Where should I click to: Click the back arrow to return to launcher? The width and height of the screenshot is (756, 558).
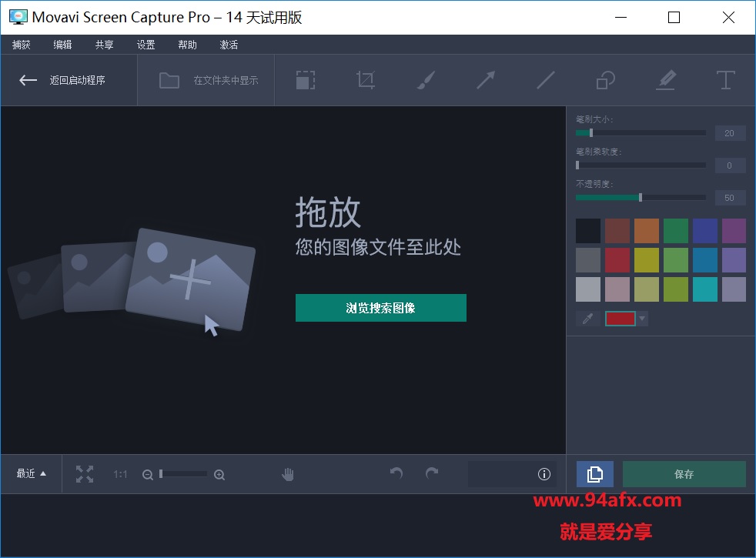coord(28,80)
